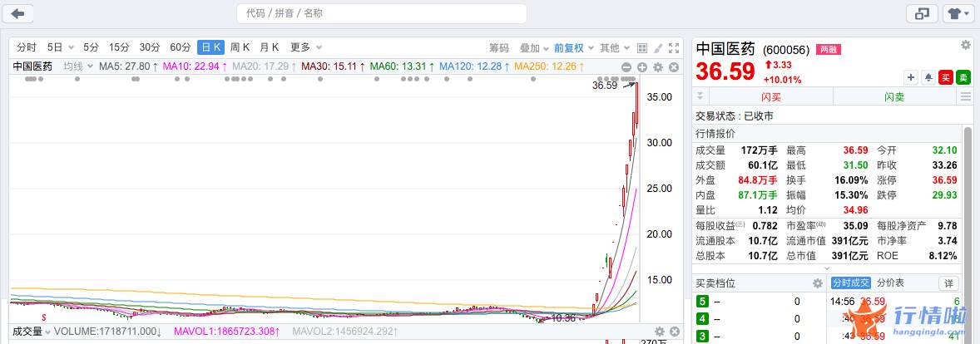Click the multi-chart grid layout icon
Image resolution: width=980 pixels, height=344 pixels.
tap(642, 48)
